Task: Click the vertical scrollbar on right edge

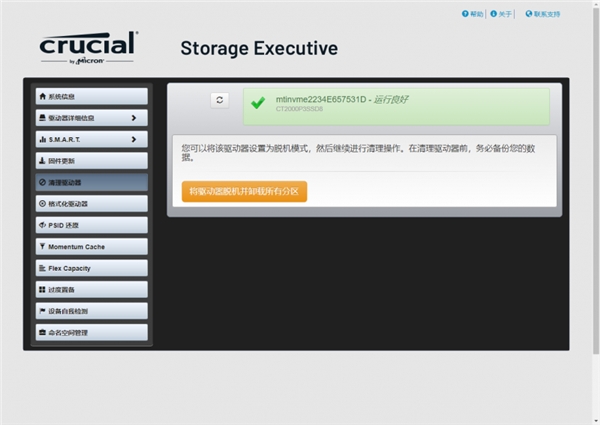Action: coord(596,180)
